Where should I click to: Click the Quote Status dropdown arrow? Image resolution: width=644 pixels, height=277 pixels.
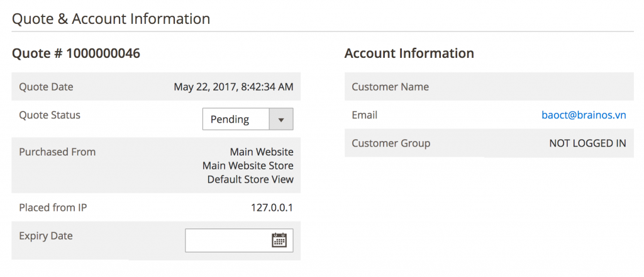(281, 120)
